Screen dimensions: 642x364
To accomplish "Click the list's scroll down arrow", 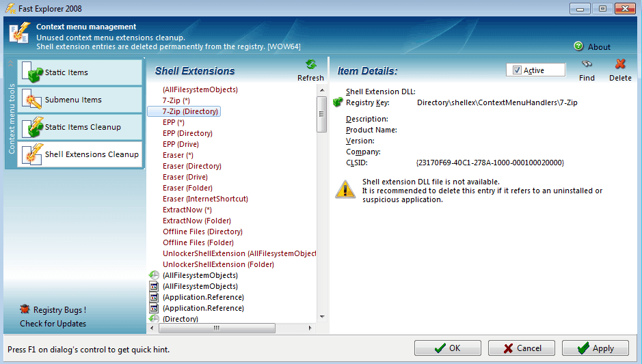I will (x=322, y=317).
